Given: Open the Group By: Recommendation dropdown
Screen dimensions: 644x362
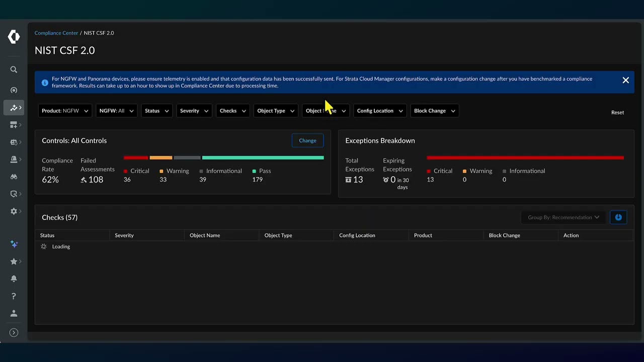Looking at the screenshot, I should tap(563, 217).
